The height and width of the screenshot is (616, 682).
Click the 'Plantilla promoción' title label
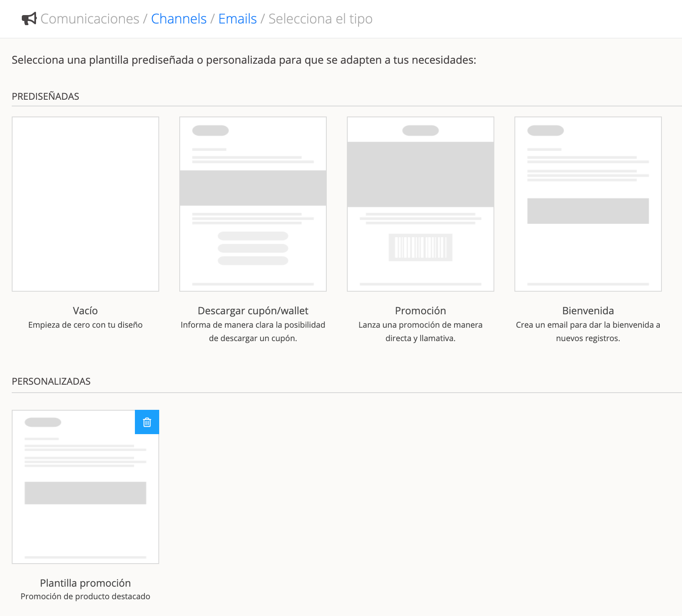(x=85, y=583)
